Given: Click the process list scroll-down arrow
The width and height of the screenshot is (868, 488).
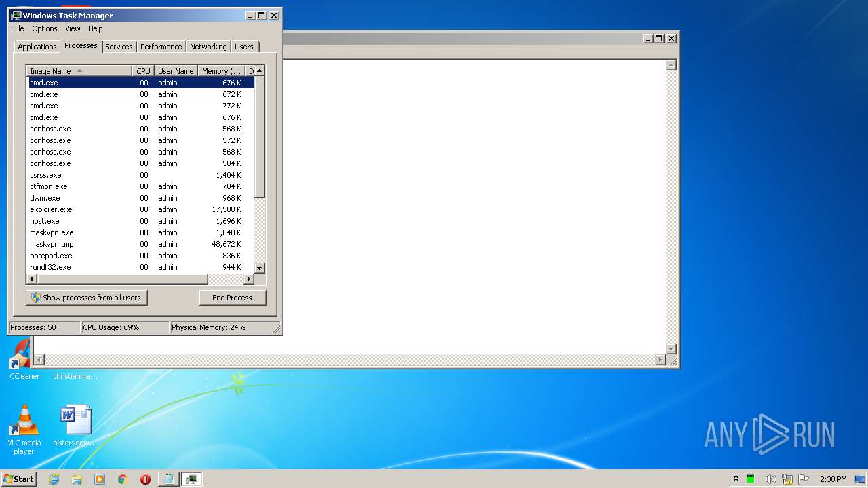Looking at the screenshot, I should (260, 268).
